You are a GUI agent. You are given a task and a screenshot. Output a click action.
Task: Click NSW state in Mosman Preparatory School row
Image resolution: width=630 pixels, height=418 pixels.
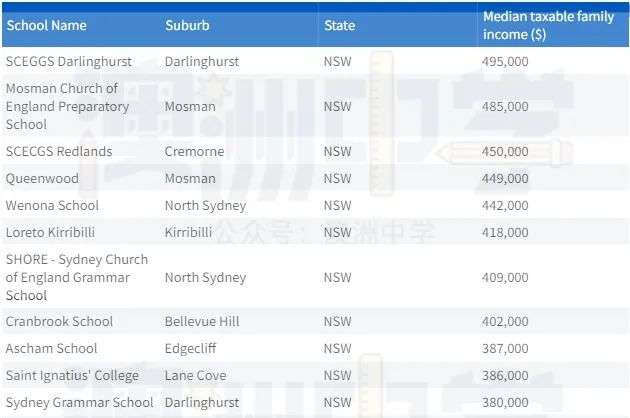[338, 106]
